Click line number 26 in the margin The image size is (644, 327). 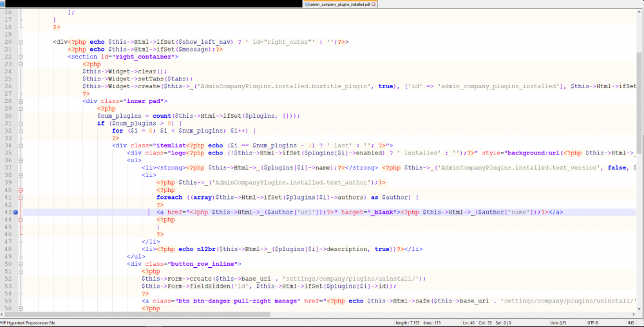pyautogui.click(x=8, y=86)
